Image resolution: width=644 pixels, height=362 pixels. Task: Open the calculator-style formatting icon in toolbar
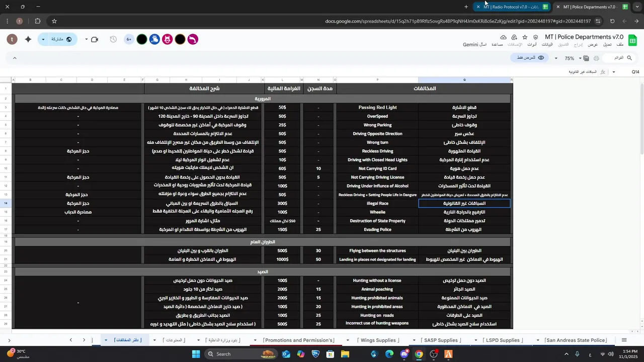586,58
